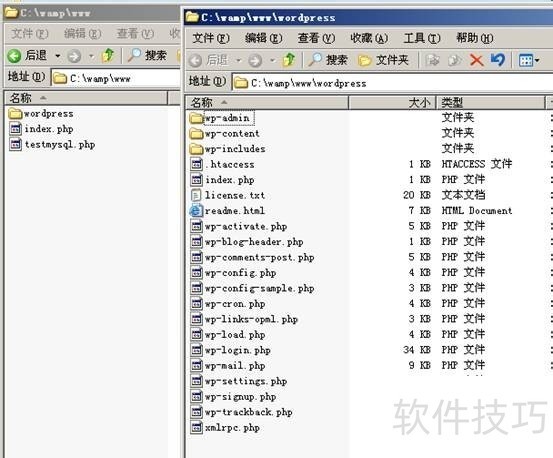The image size is (553, 458).
Task: Select the license.txt file icon
Action: (196, 195)
